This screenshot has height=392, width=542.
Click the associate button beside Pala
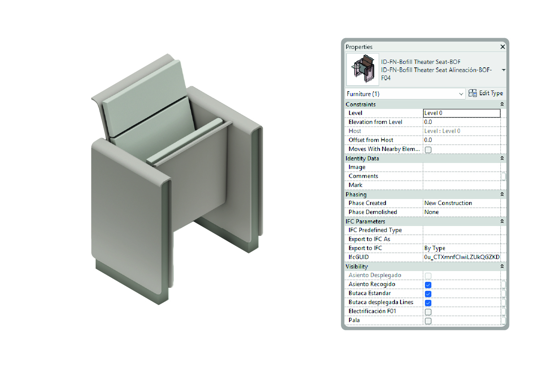tap(503, 320)
